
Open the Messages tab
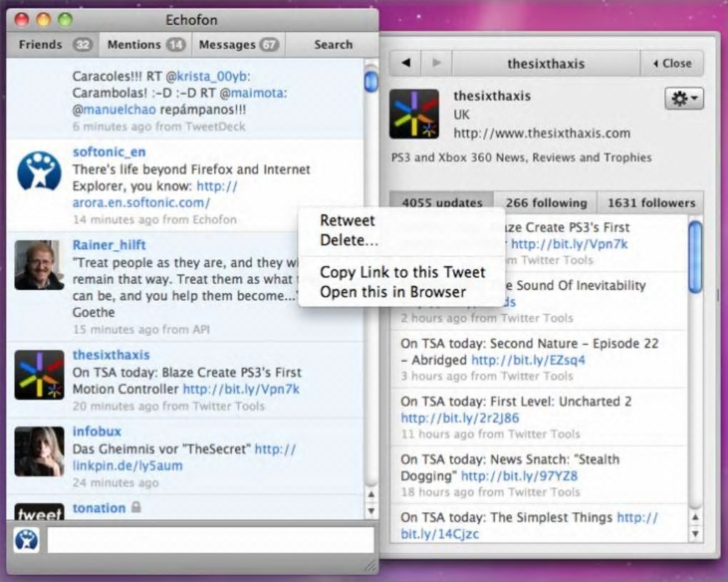(238, 44)
